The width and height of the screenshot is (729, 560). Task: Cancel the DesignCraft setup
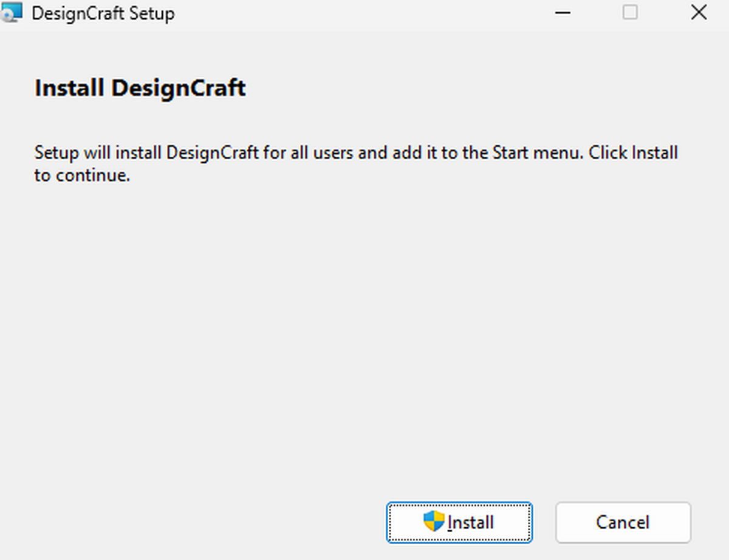[x=623, y=522]
